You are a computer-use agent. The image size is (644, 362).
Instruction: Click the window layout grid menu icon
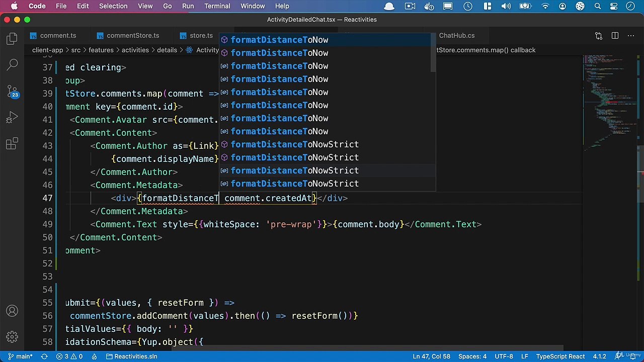tap(487, 6)
